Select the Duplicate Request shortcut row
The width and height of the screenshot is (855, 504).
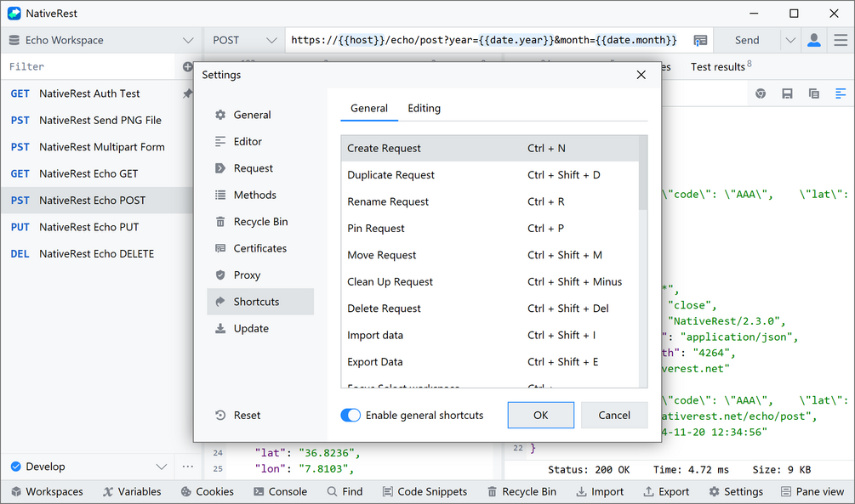[x=490, y=175]
